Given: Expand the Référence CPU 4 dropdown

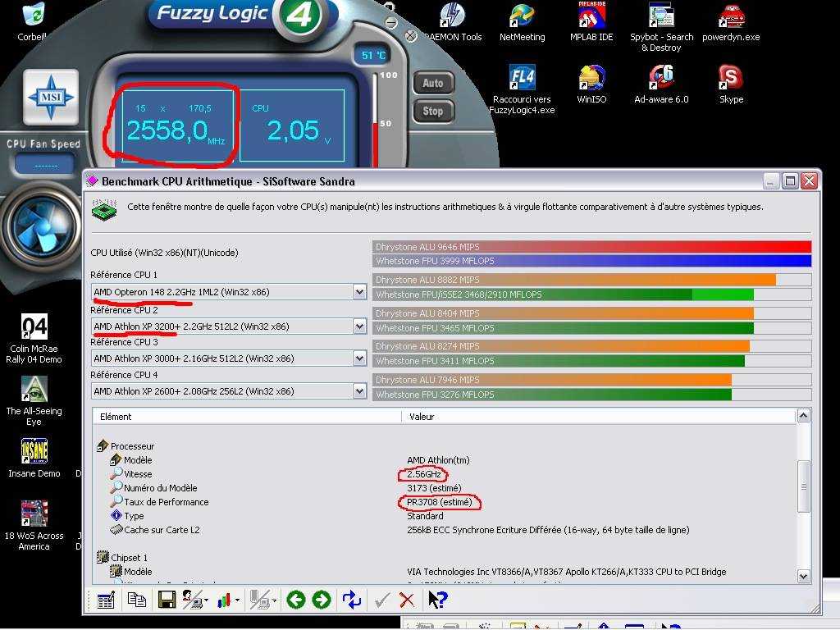Looking at the screenshot, I should [359, 391].
